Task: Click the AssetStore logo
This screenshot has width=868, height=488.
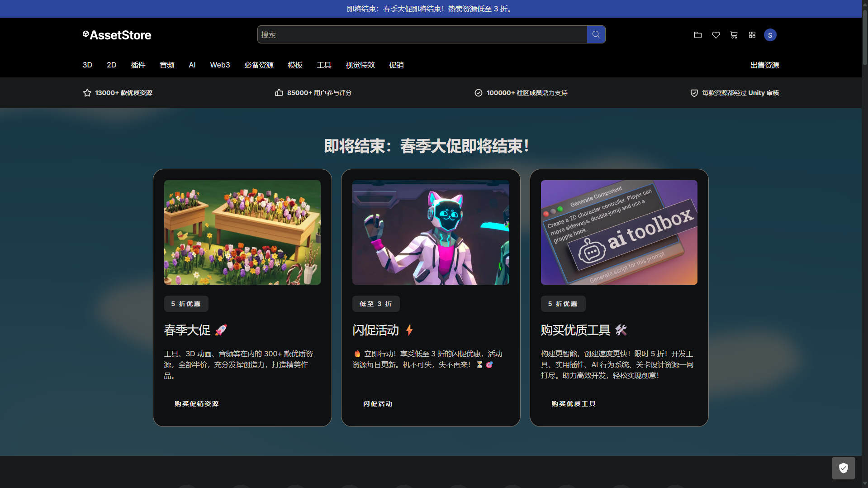Action: click(117, 35)
